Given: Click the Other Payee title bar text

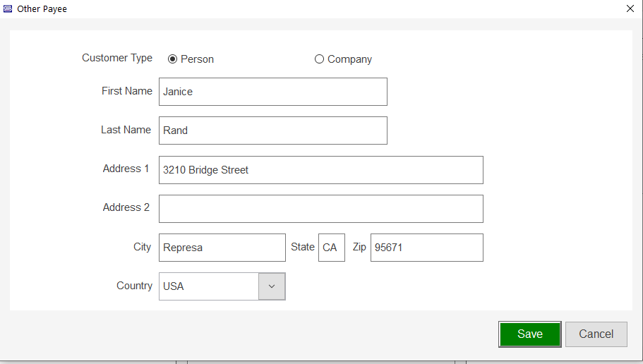Looking at the screenshot, I should [42, 8].
